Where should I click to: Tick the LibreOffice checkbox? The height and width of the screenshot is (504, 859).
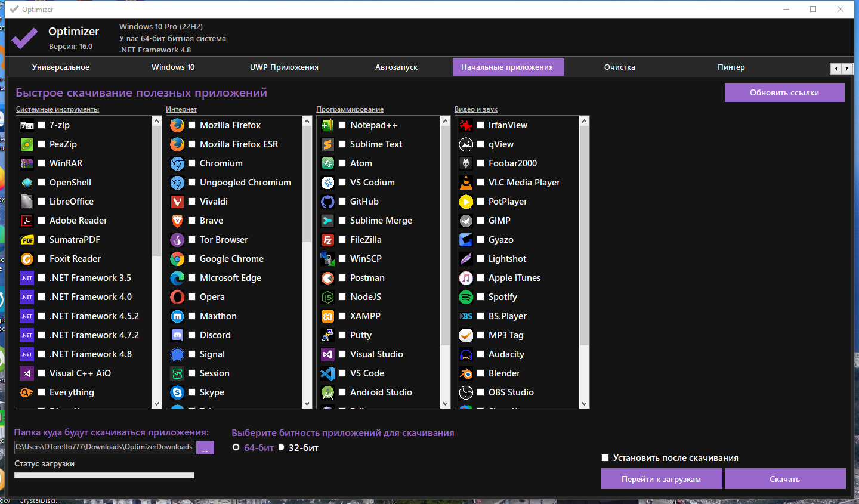(x=42, y=202)
